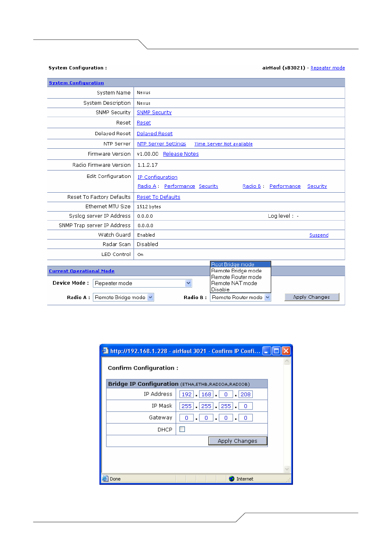The image size is (392, 555).
Task: Suspend the Watch Guard
Action: coord(319,235)
